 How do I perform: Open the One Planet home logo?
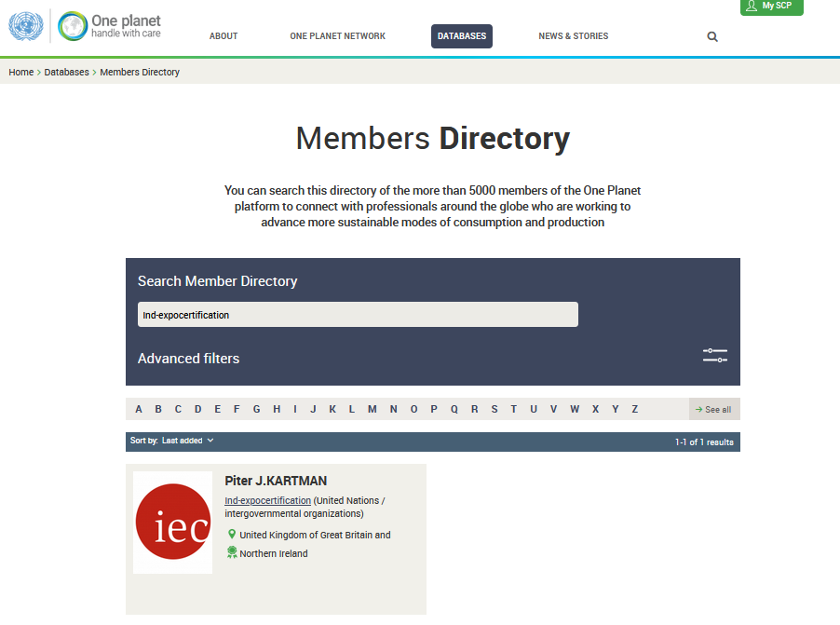(x=109, y=26)
